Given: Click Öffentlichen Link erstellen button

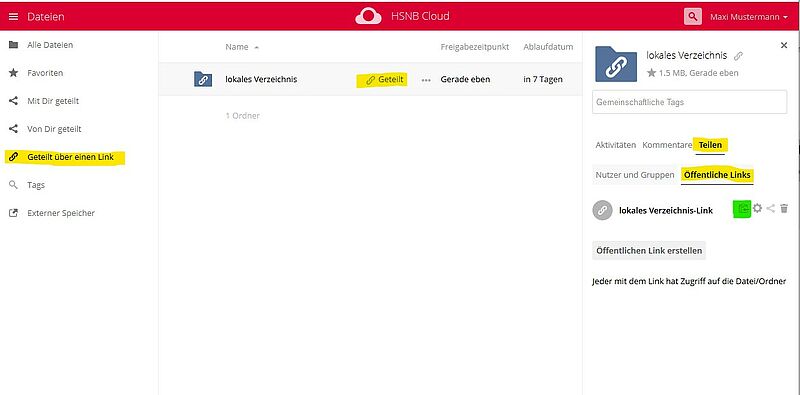Looking at the screenshot, I should click(649, 251).
